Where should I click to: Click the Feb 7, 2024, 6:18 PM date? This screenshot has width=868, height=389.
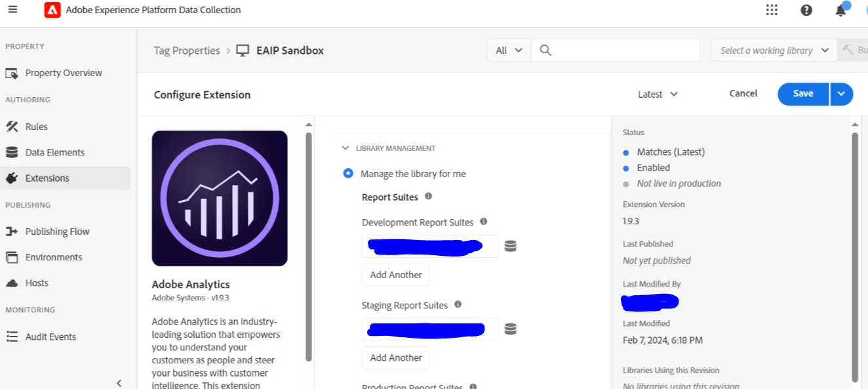(663, 340)
